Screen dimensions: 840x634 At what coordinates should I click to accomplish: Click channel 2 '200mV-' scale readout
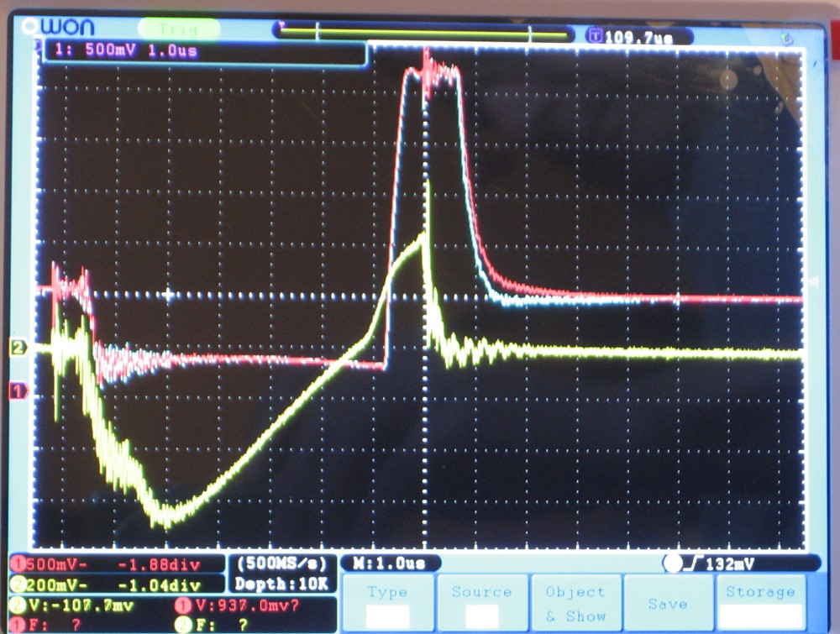coord(56,584)
